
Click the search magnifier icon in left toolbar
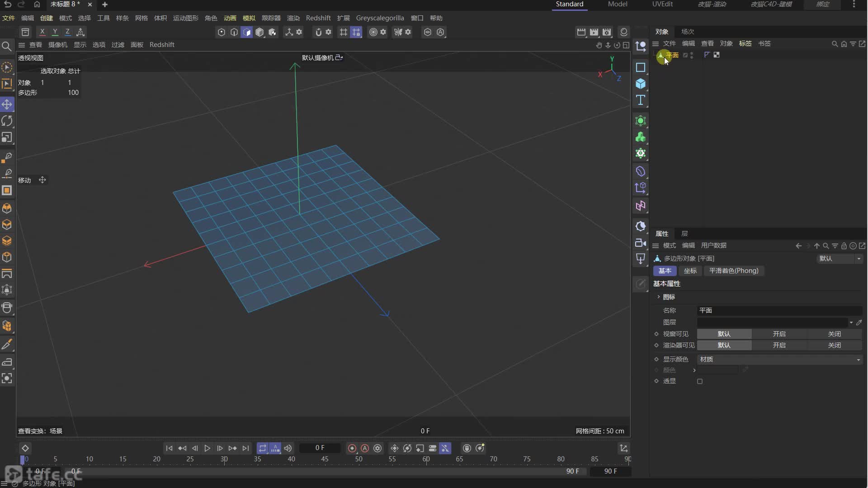[7, 46]
